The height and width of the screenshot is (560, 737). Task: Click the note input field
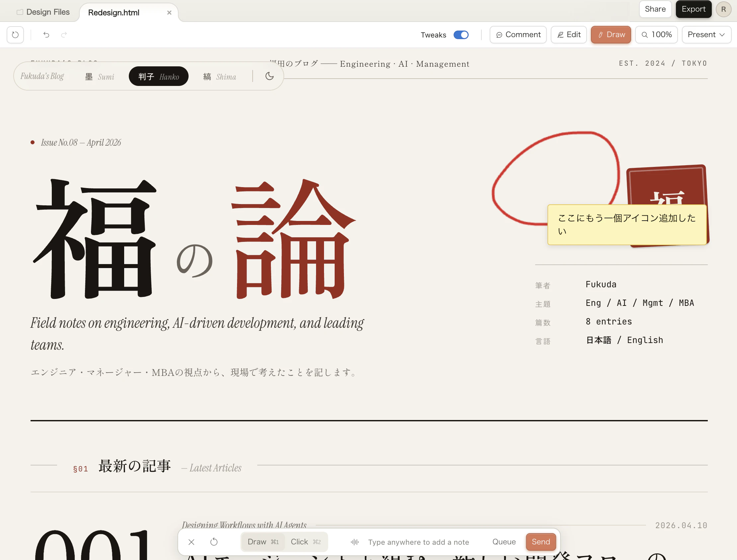tap(419, 542)
